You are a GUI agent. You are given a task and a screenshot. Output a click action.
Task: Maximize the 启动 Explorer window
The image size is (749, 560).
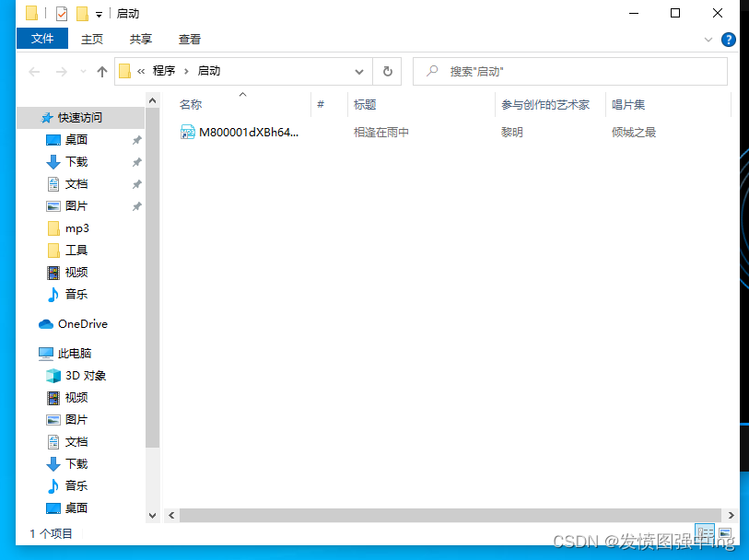(675, 14)
